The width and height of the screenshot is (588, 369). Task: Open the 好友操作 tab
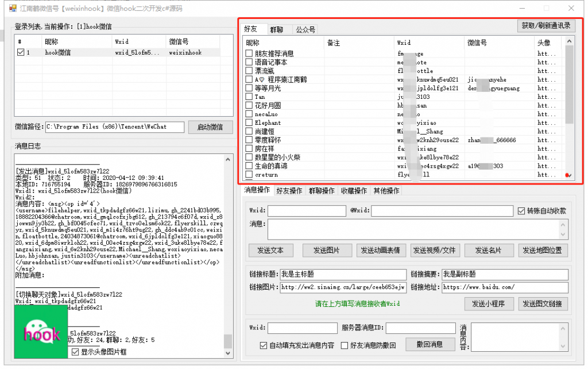point(289,191)
